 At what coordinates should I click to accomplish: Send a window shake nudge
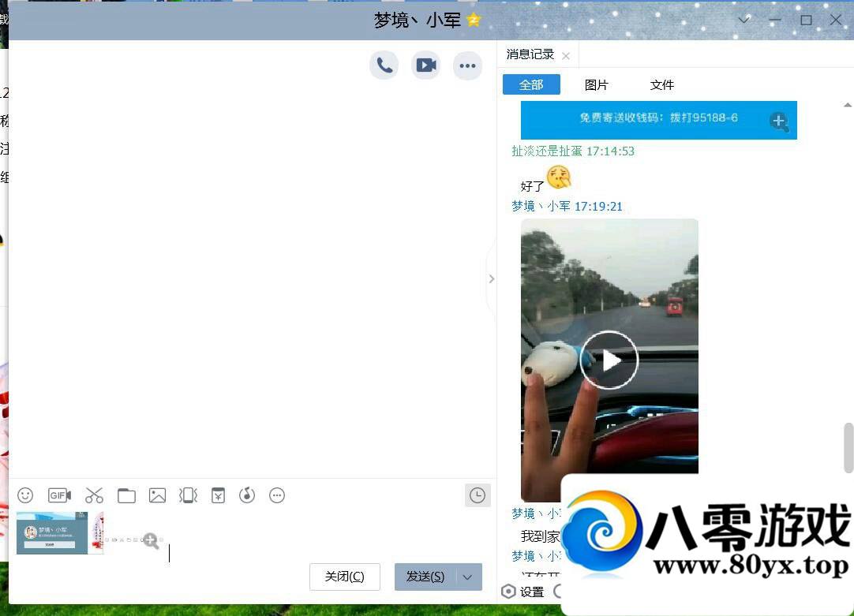188,495
